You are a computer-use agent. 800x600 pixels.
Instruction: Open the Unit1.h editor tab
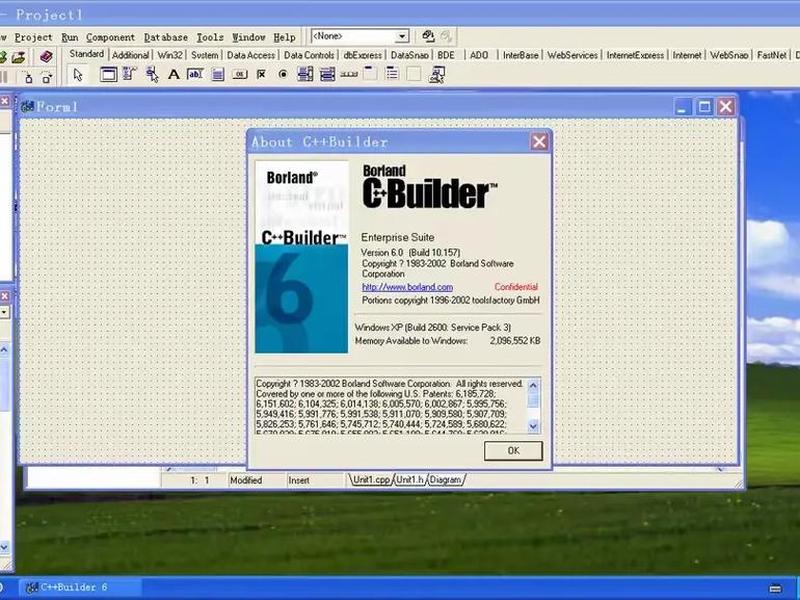410,480
